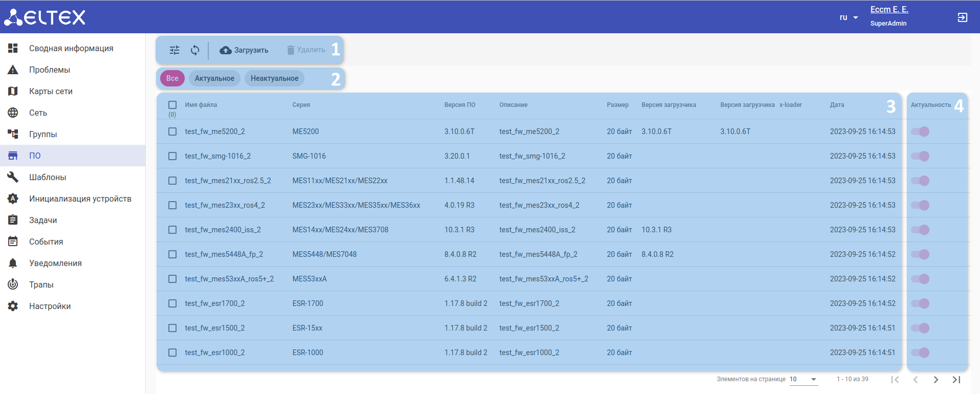This screenshot has width=980, height=394.
Task: Expand the items per page dropdown
Action: tap(803, 380)
